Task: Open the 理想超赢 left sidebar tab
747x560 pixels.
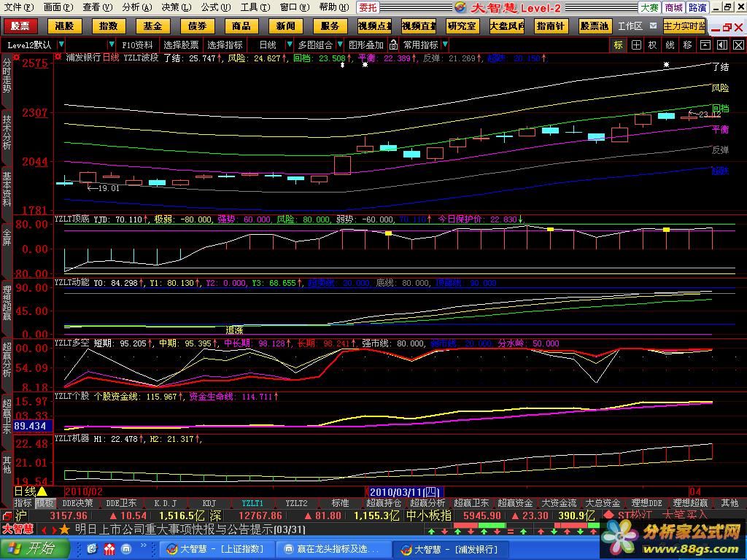Action: [6, 303]
